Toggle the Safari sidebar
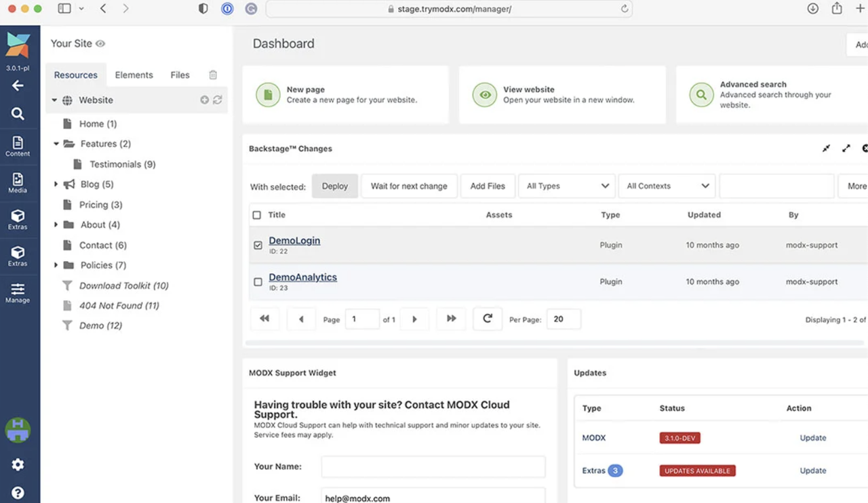 click(64, 9)
